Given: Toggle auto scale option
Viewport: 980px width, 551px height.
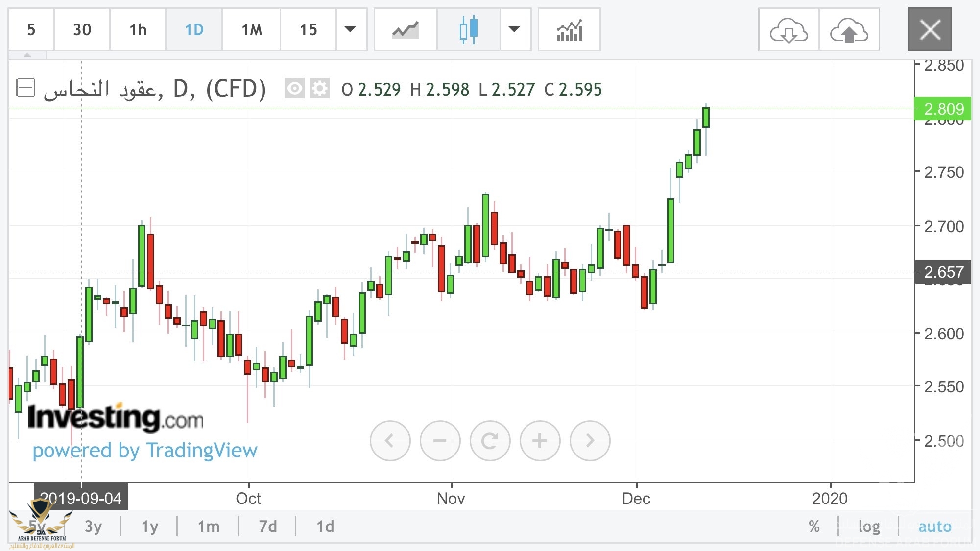Looking at the screenshot, I should coord(934,527).
